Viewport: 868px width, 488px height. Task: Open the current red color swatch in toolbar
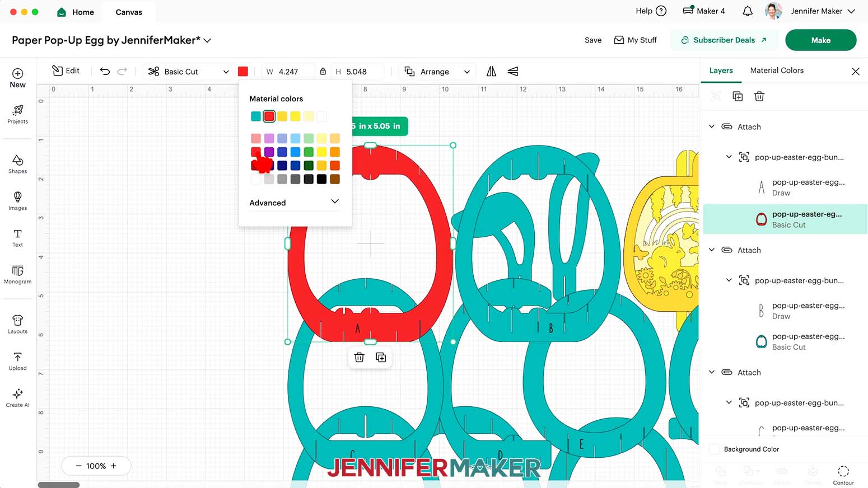coord(243,71)
